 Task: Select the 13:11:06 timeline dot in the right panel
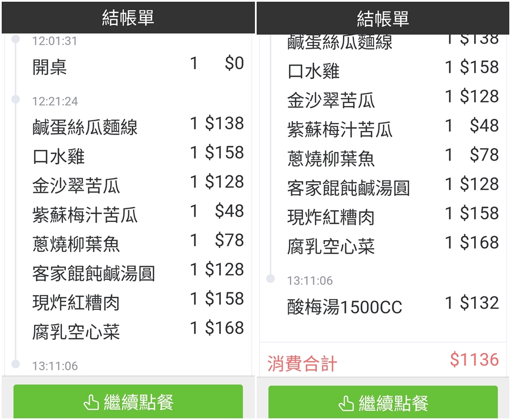(x=271, y=279)
